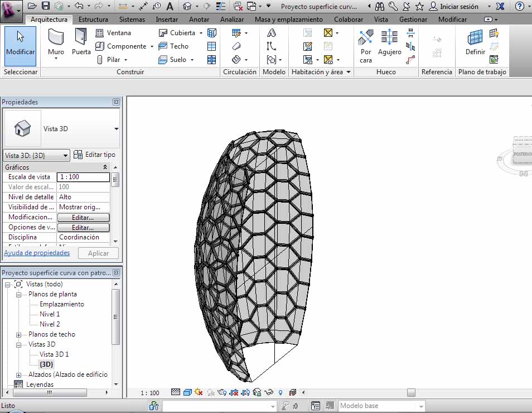Open the Vista 3D type selector dropdown
This screenshot has width=532, height=413.
(117, 129)
